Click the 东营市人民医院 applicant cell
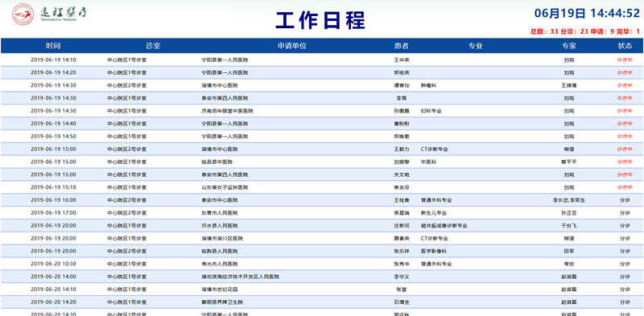Screen dimensions: 644x316 pyautogui.click(x=219, y=213)
